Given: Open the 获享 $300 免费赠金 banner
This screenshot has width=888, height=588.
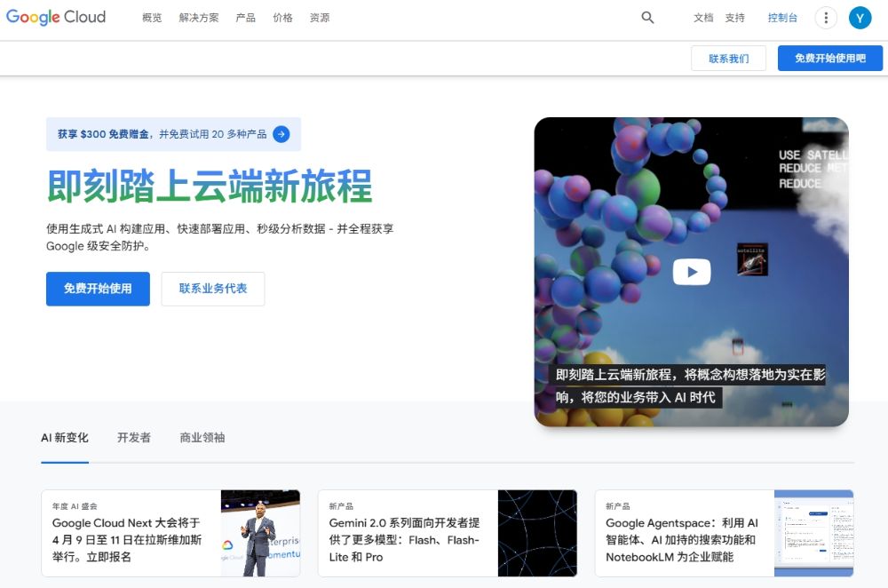Looking at the screenshot, I should pyautogui.click(x=173, y=134).
